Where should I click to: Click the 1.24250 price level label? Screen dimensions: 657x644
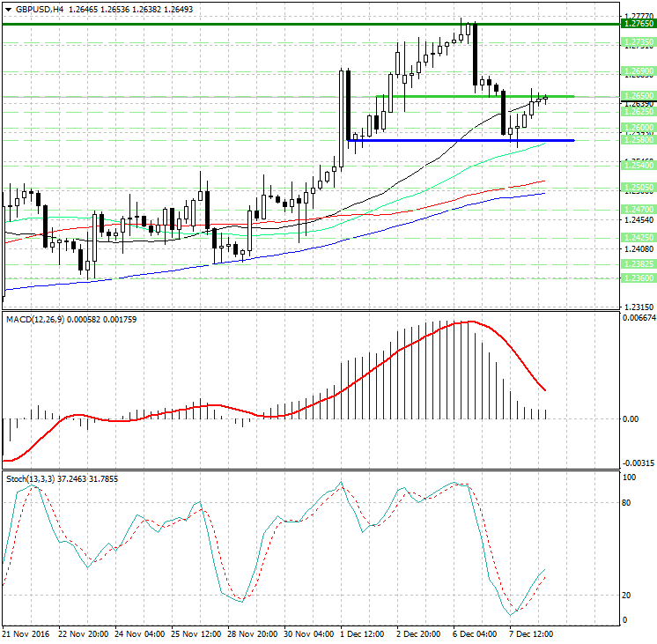tap(637, 237)
